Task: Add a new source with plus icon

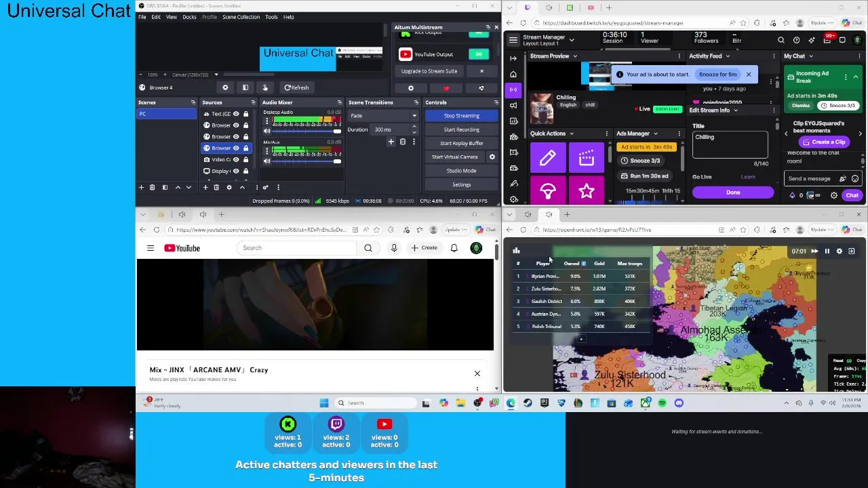Action: click(x=205, y=187)
